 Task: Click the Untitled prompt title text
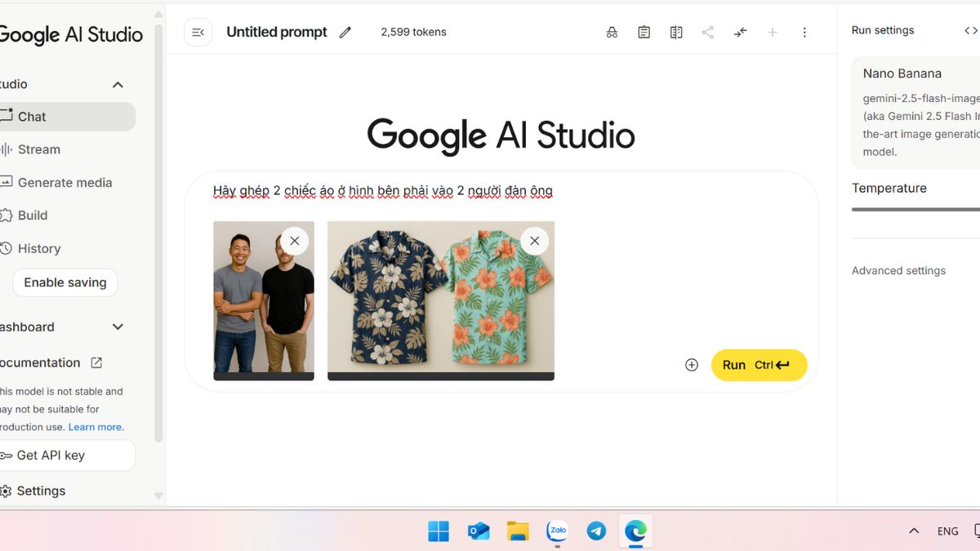pyautogui.click(x=277, y=32)
